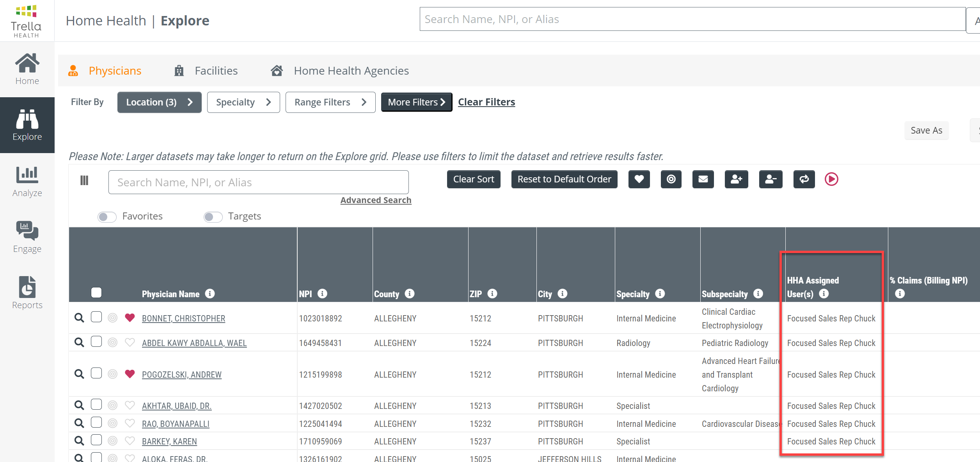Favorite heart for AKHTAR, UBAID row
This screenshot has height=462, width=980.
130,405
